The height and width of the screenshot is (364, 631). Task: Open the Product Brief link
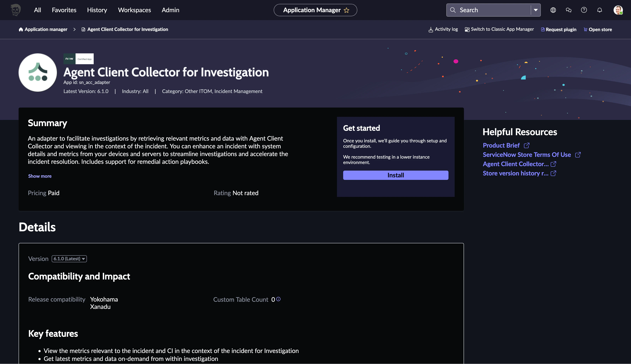tap(501, 145)
